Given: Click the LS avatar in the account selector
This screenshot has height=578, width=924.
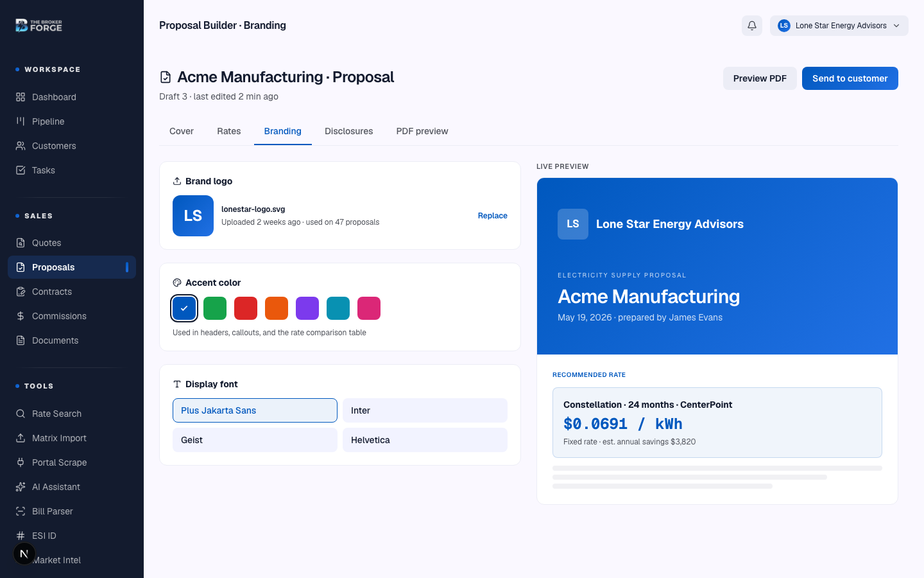Looking at the screenshot, I should click(x=784, y=26).
